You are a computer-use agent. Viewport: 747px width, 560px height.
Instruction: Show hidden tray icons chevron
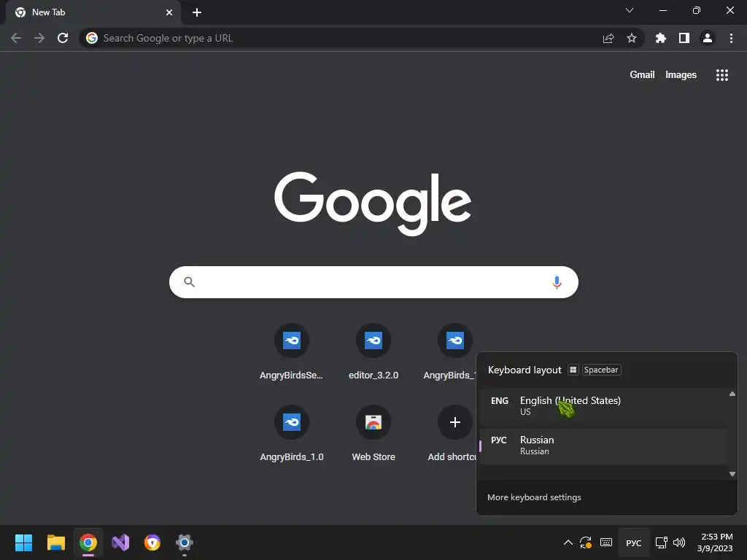click(x=568, y=542)
